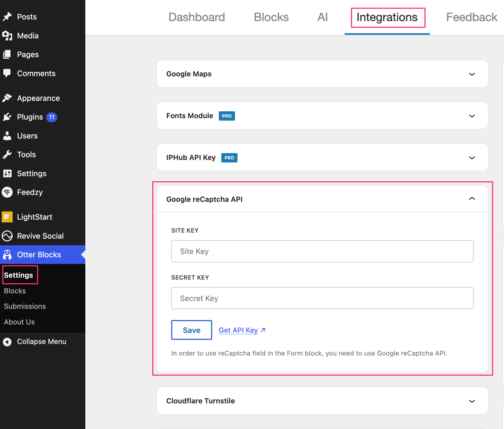The image size is (504, 429).
Task: Expand the IPHub API Key section
Action: [472, 158]
